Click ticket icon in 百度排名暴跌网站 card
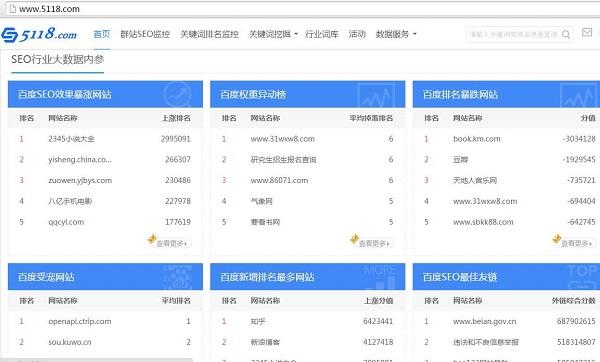 coord(556,239)
